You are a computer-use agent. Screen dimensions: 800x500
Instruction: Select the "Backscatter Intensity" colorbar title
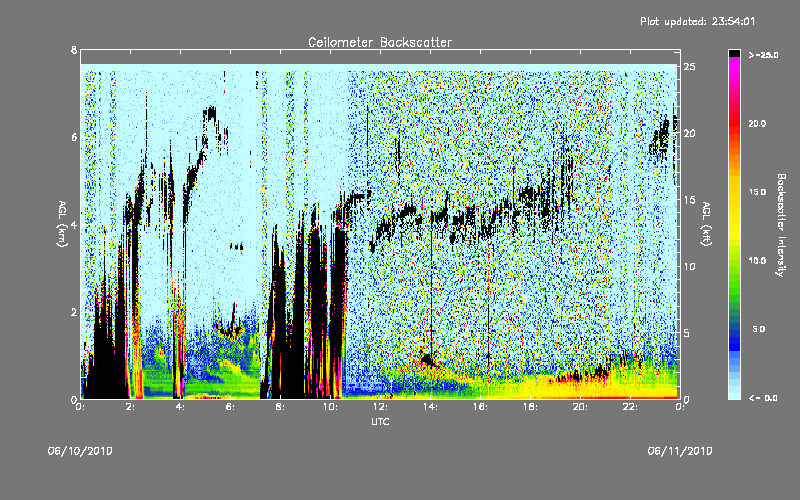[781, 225]
